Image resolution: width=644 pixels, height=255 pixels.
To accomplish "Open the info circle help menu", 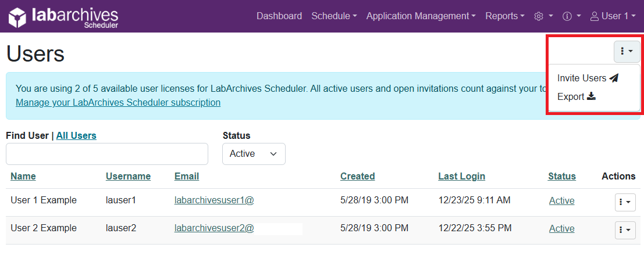I will click(572, 16).
